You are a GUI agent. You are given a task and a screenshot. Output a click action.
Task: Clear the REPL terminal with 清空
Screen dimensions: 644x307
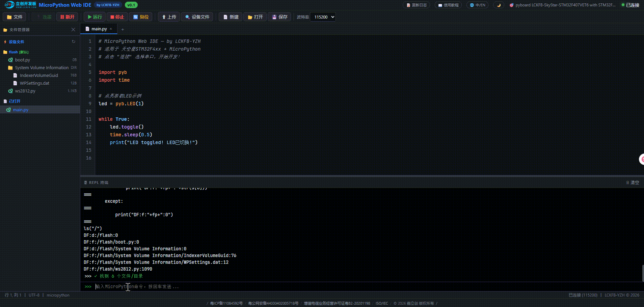coord(633,183)
